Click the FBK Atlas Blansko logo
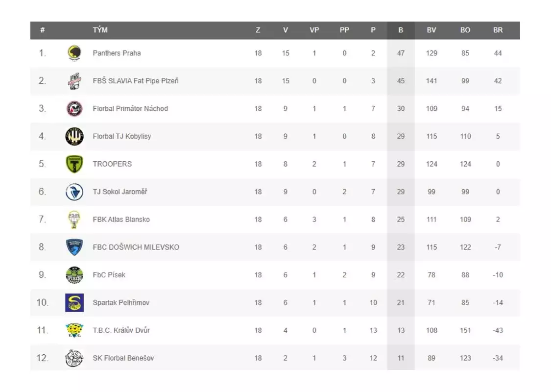 (x=74, y=220)
